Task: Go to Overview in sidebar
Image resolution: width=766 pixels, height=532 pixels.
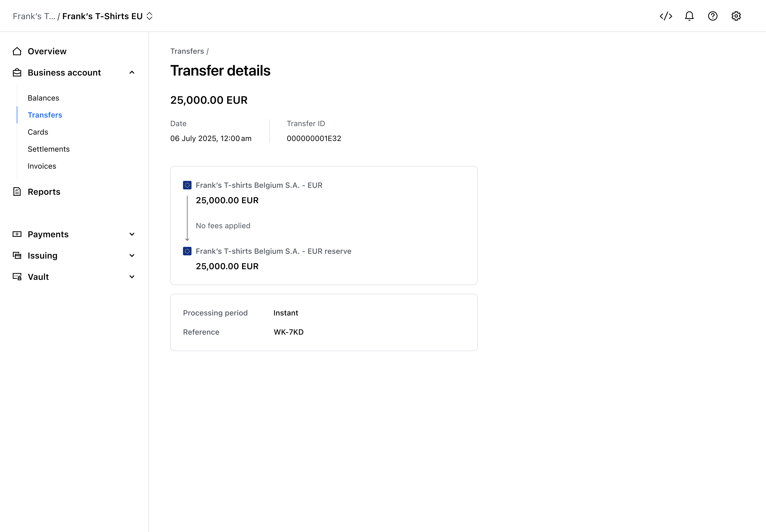Action: point(47,51)
